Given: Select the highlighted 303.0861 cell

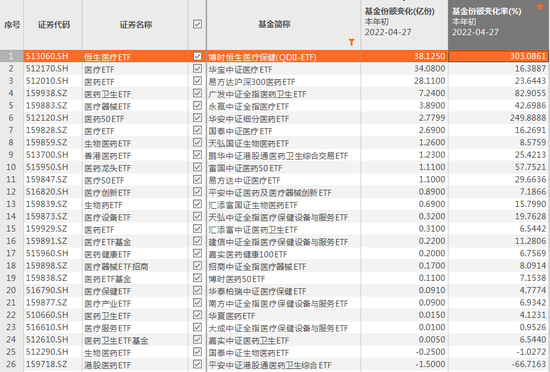Looking at the screenshot, I should 498,56.
